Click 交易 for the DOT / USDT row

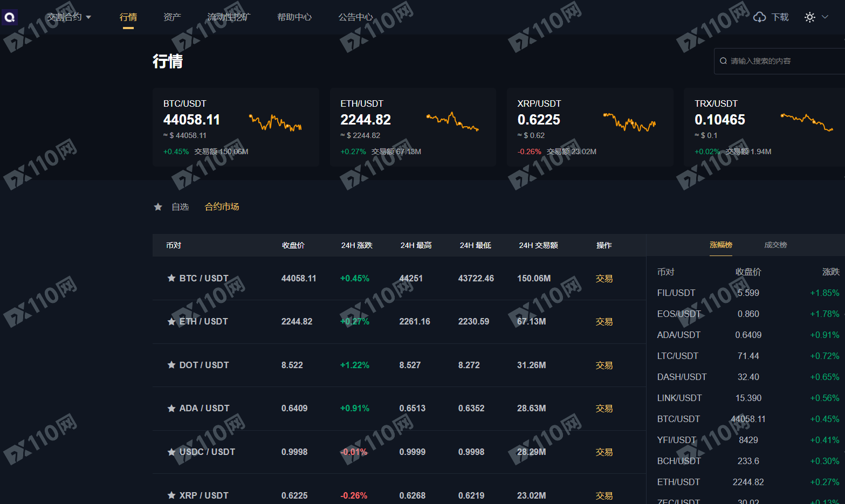(604, 365)
